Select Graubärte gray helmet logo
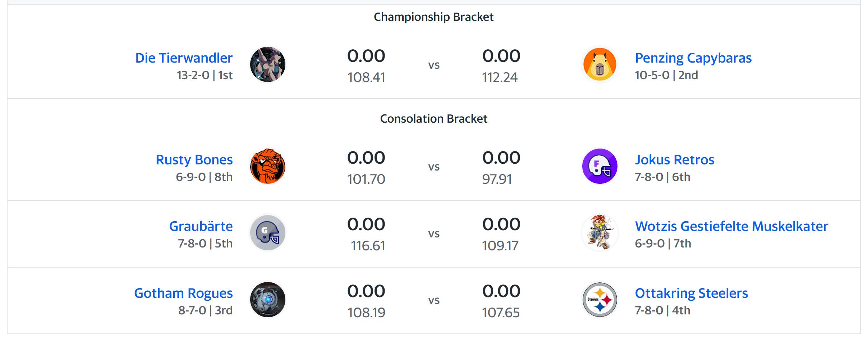This screenshot has height=341, width=868. point(268,233)
